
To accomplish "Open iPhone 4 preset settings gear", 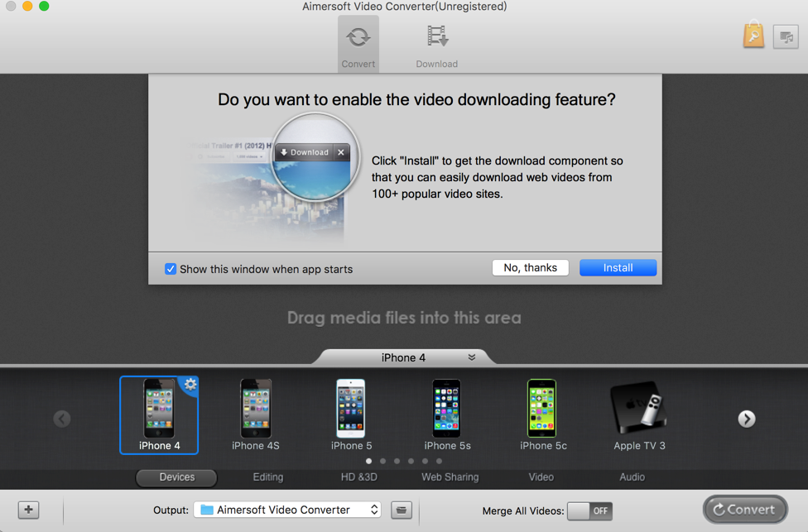I will point(190,384).
